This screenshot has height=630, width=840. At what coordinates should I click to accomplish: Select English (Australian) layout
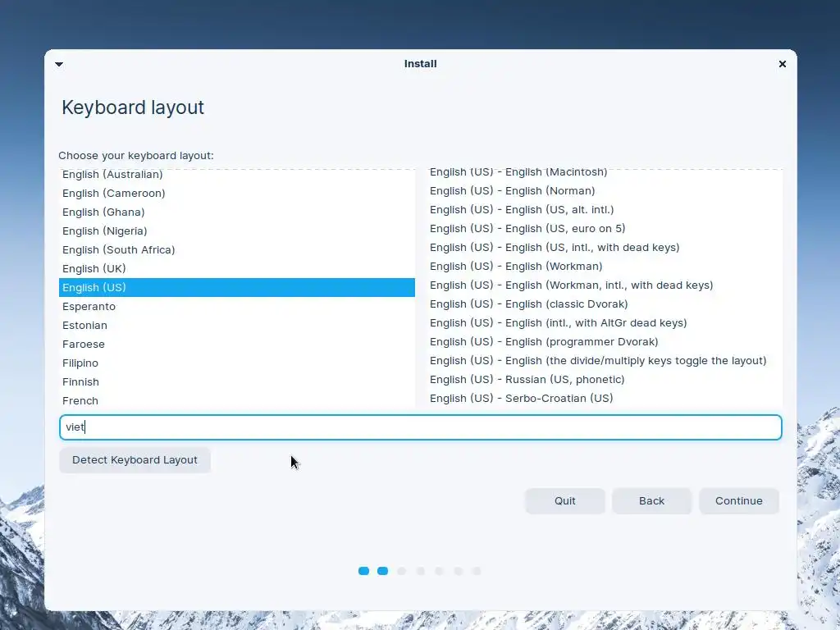pyautogui.click(x=237, y=175)
